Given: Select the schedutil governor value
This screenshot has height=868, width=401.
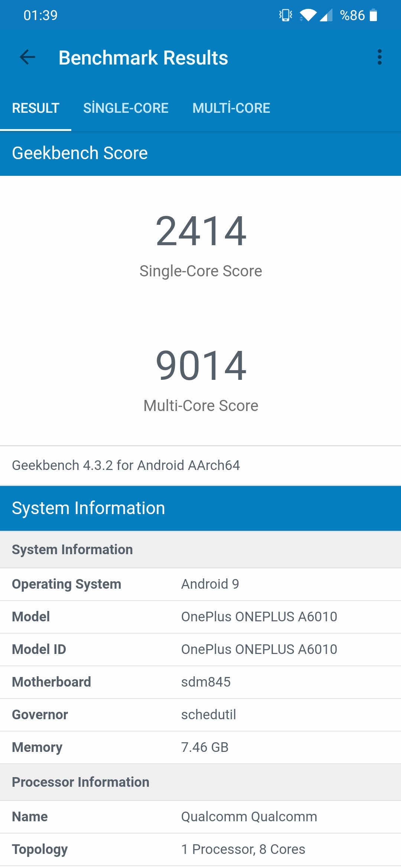Looking at the screenshot, I should [209, 714].
